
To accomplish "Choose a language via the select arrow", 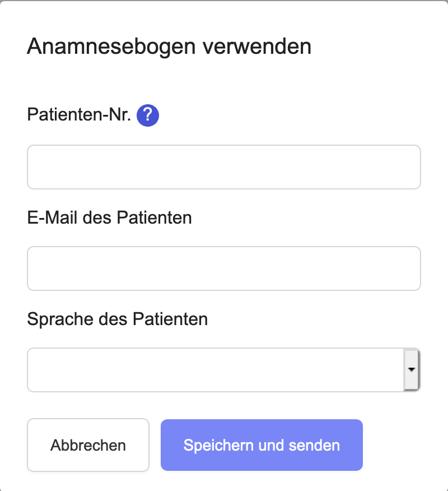I will [412, 370].
